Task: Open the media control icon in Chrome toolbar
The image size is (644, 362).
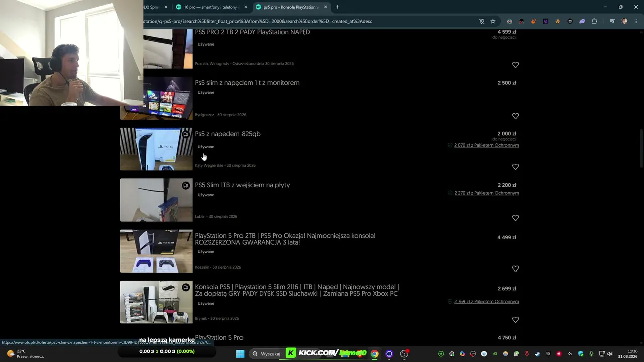Action: coord(612,21)
